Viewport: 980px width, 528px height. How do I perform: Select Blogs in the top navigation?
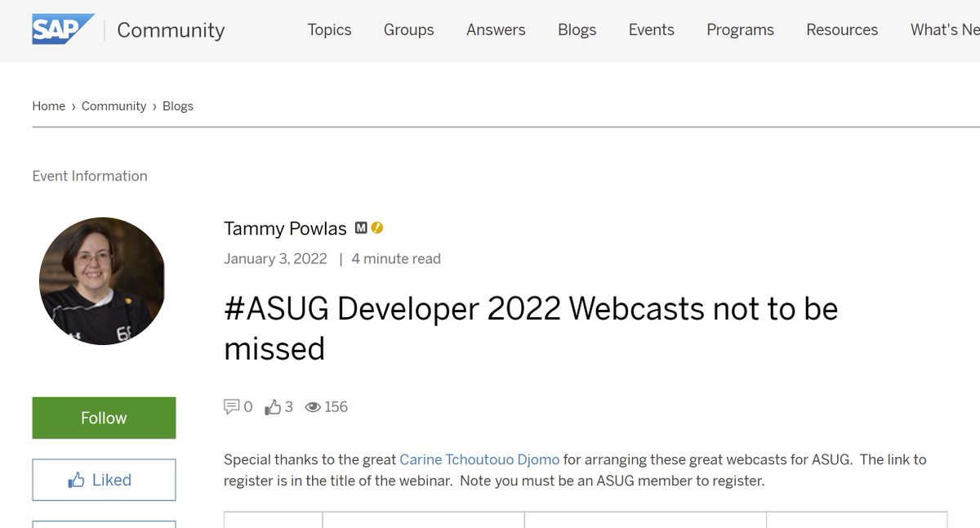(x=577, y=29)
